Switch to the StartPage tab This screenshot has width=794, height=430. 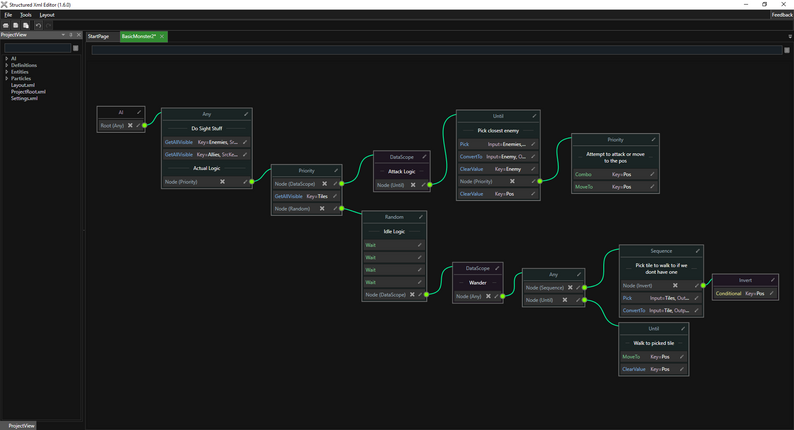point(98,36)
